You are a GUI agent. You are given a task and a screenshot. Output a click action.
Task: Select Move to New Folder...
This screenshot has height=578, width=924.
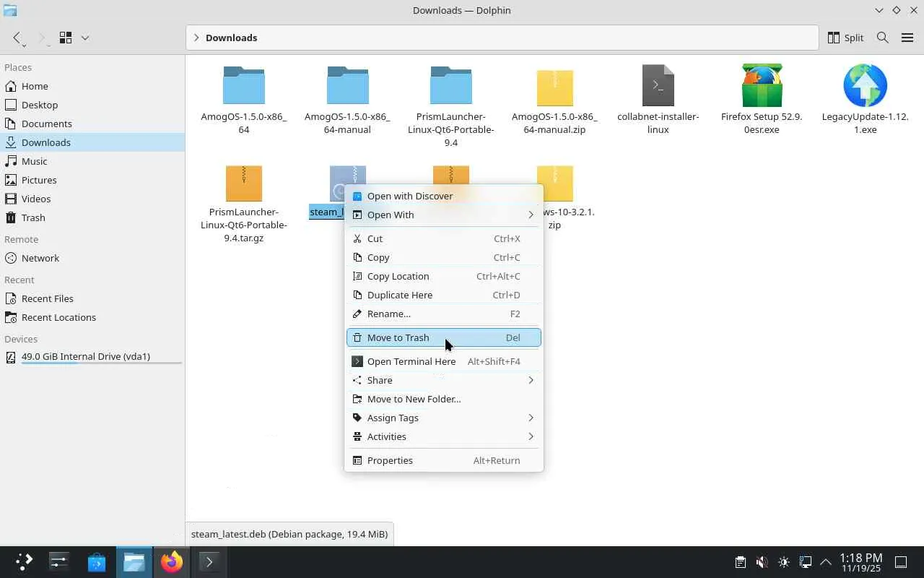point(444,399)
